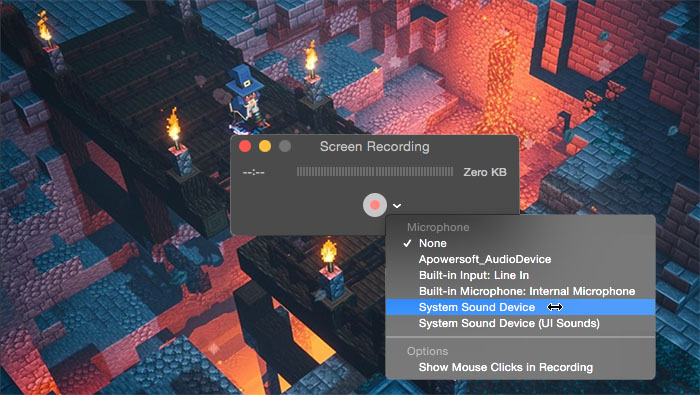Open the options chevron beside the record button
Screen dimensions: 700x395
pyautogui.click(x=397, y=206)
